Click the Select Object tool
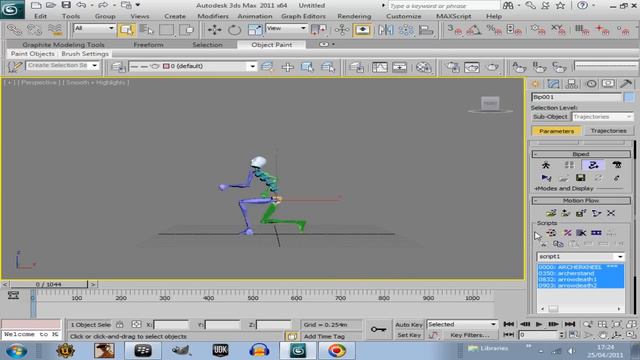 pos(126,30)
